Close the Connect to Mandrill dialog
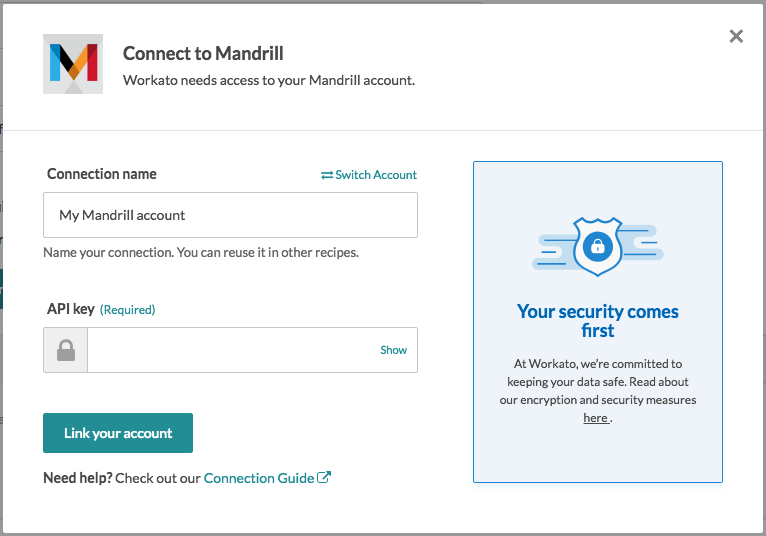The image size is (766, 536). click(x=736, y=37)
